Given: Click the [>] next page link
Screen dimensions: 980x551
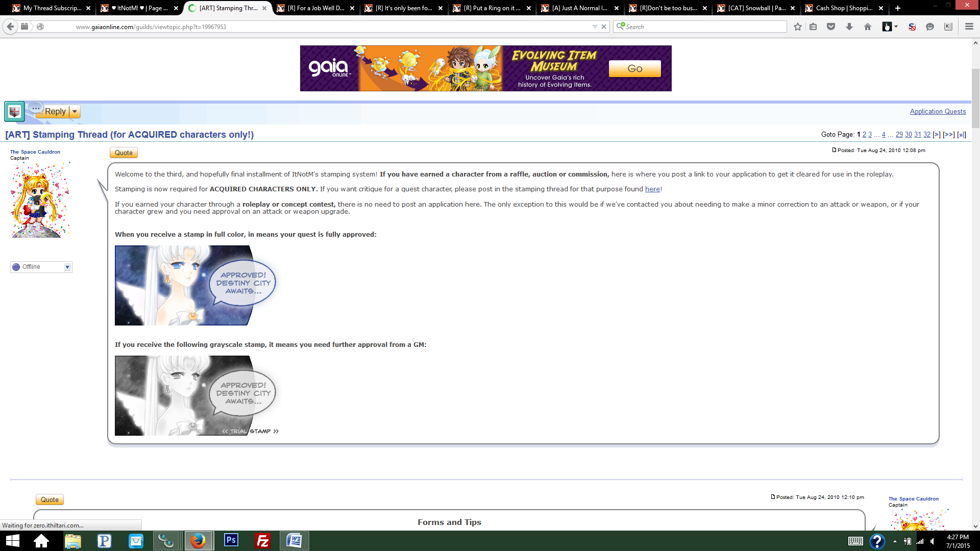Looking at the screenshot, I should 936,135.
